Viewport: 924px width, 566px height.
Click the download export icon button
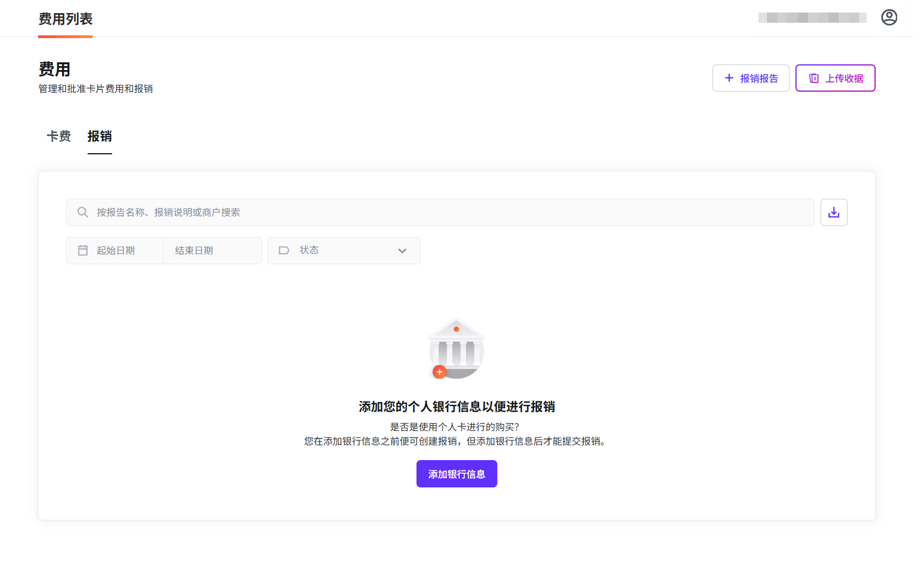834,212
